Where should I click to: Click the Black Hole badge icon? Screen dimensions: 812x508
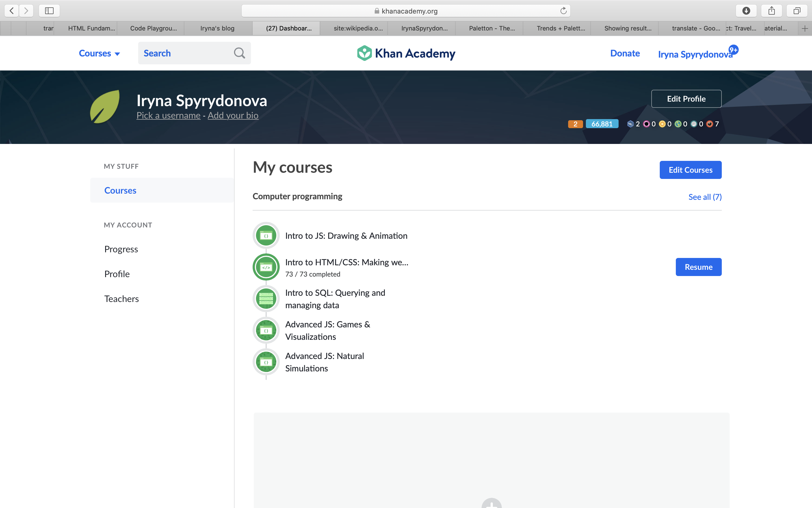pyautogui.click(x=646, y=124)
